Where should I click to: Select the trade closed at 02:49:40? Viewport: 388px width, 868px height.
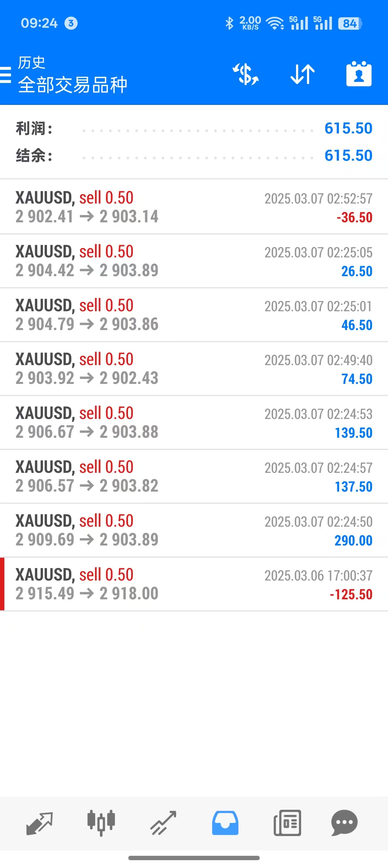(194, 369)
